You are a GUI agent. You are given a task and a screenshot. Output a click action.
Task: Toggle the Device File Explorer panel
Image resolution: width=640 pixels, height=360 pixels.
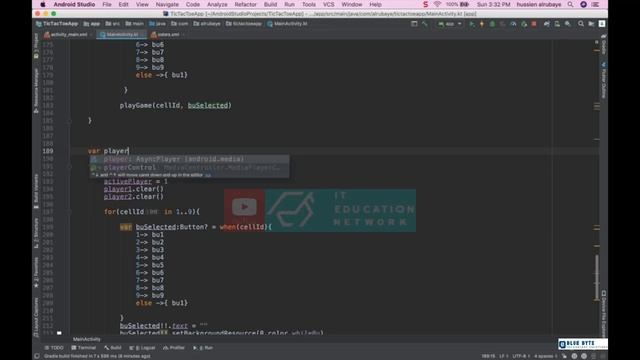pos(604,313)
